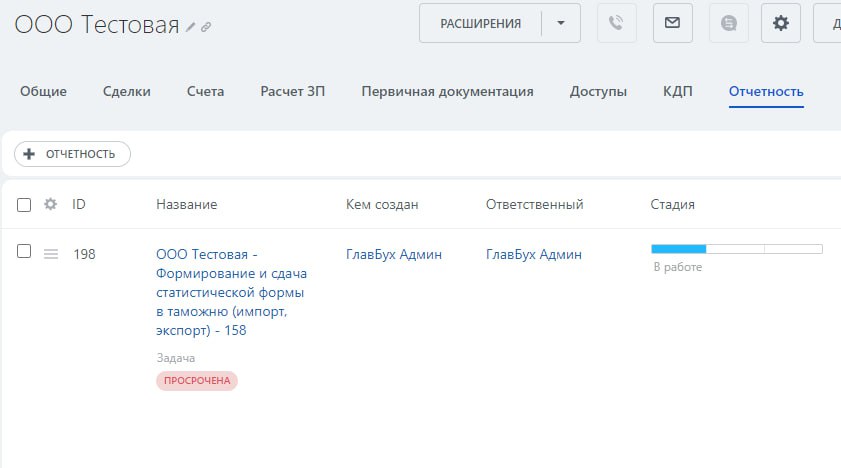Check the checkbox for row 198

coord(25,252)
